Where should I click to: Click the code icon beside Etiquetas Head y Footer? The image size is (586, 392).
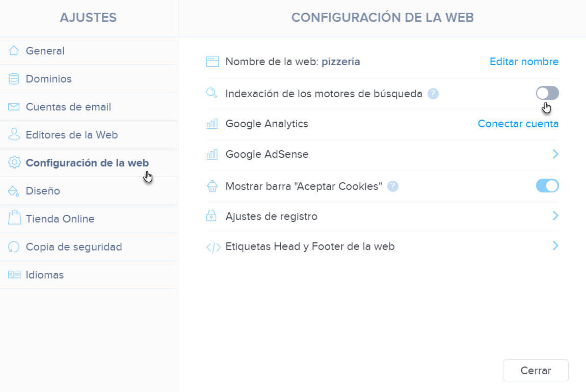pyautogui.click(x=212, y=246)
